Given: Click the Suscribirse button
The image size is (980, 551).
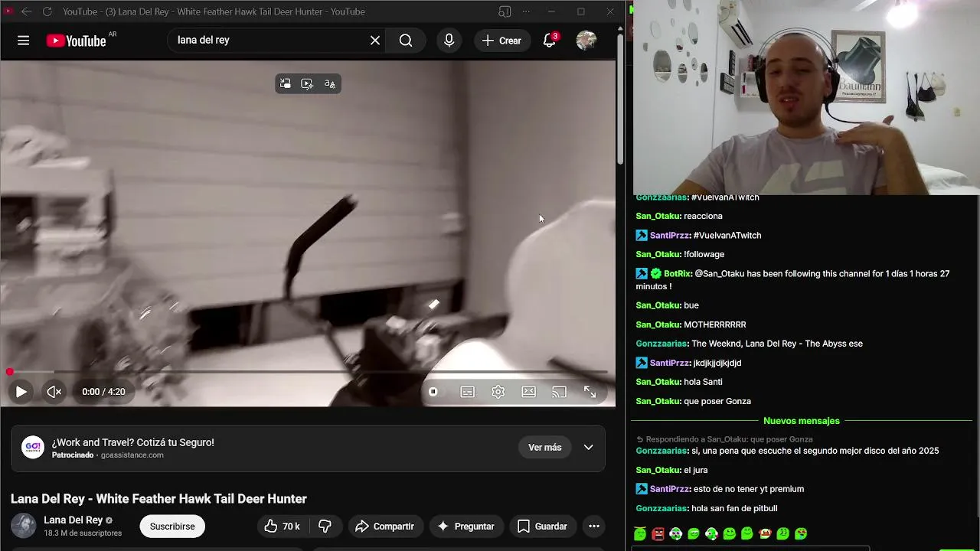Looking at the screenshot, I should [172, 527].
